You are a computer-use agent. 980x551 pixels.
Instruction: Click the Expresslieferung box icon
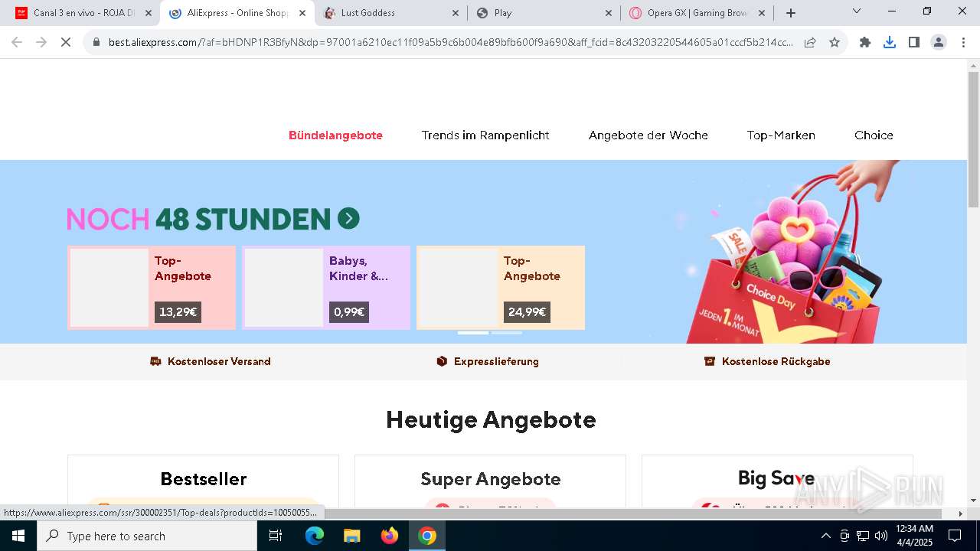[x=442, y=361]
